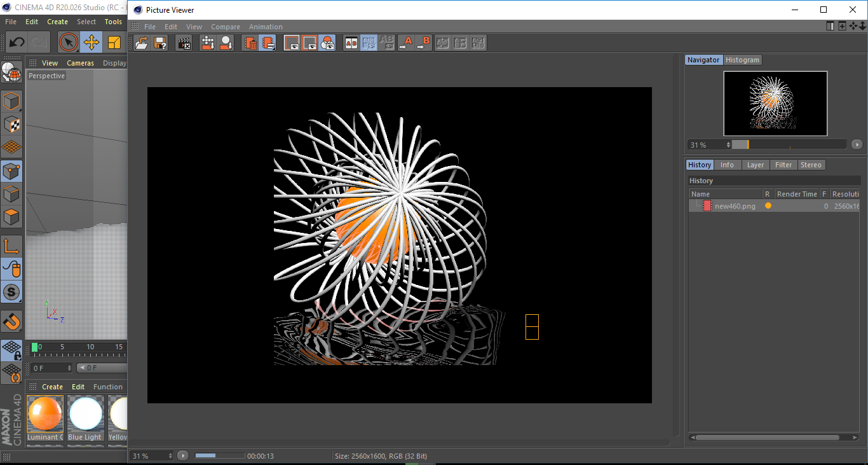The image size is (868, 465).
Task: Click the Navigator zoom slider
Action: point(789,145)
